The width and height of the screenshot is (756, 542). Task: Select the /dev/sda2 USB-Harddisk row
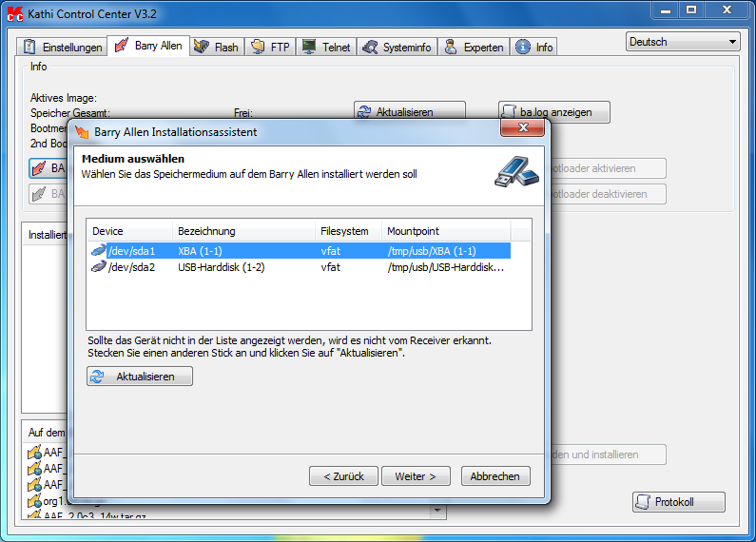coord(299,267)
